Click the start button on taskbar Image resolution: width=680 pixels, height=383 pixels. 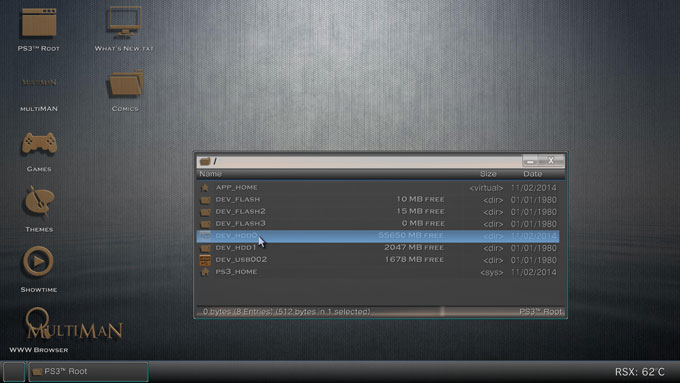click(x=13, y=372)
